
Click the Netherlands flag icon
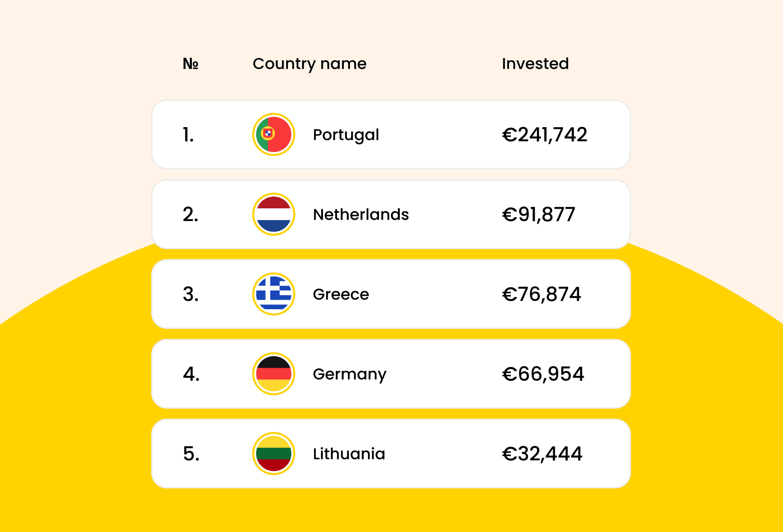point(274,214)
